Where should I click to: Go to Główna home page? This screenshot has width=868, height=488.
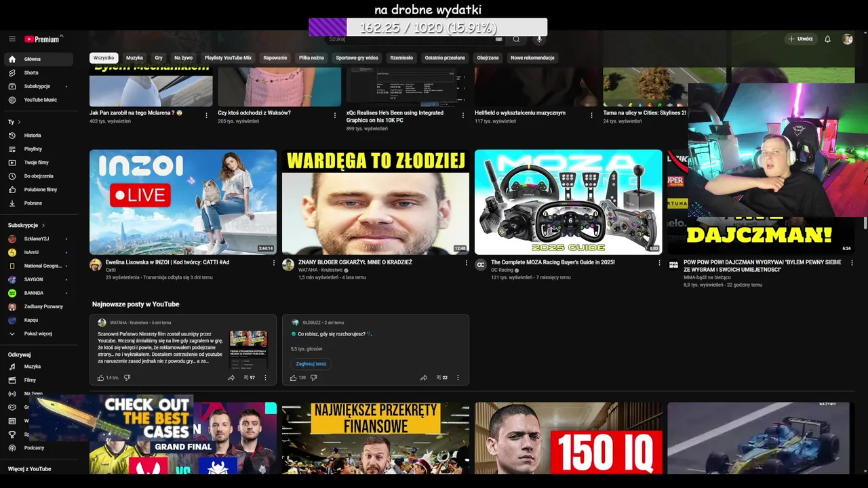coord(38,59)
